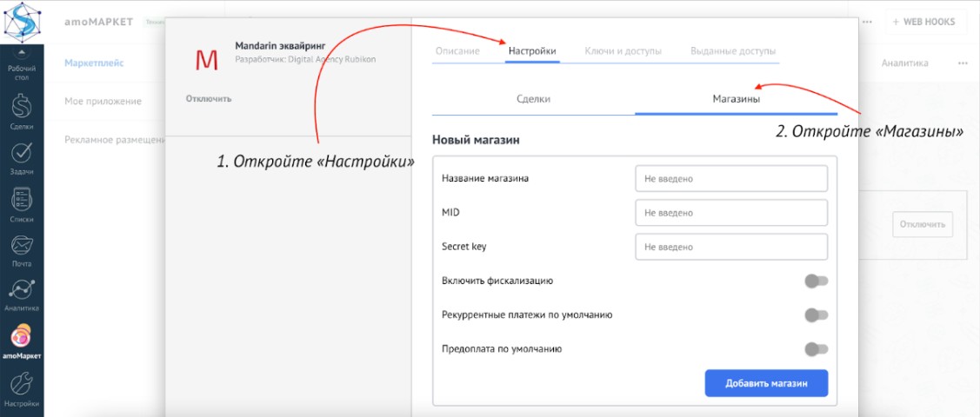Select amoМаркет icon in sidebar
The width and height of the screenshot is (980, 417).
click(22, 341)
